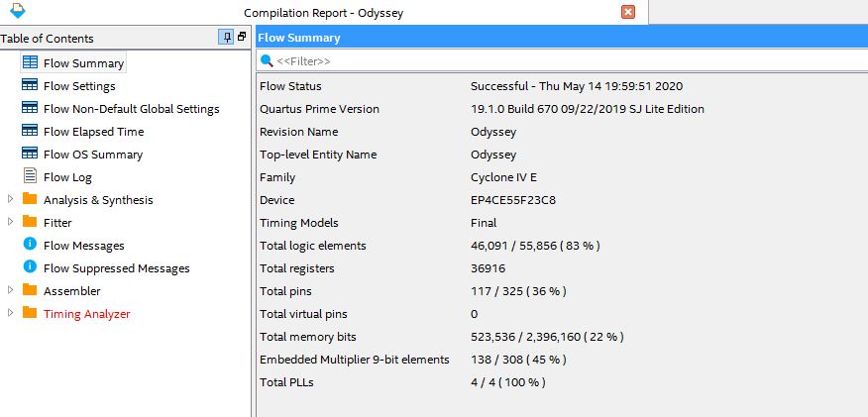Click the Flow Non-Default Global Settings icon
This screenshot has width=868, height=417.
[x=30, y=108]
